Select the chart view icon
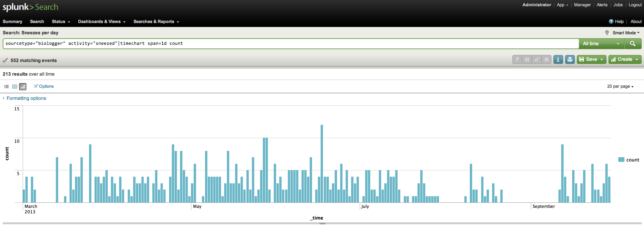The width and height of the screenshot is (644, 227). (23, 87)
